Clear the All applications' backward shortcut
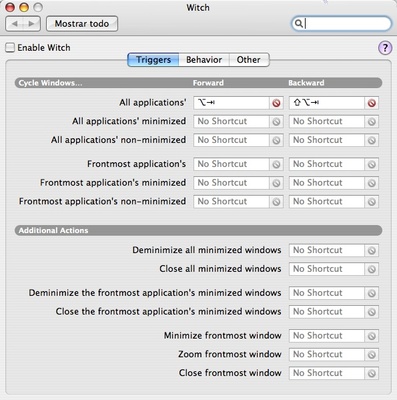 point(372,103)
